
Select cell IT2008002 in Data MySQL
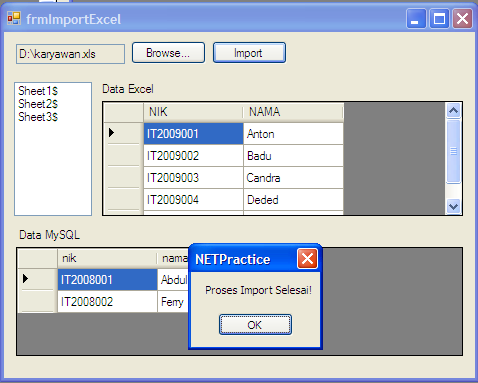[107, 302]
